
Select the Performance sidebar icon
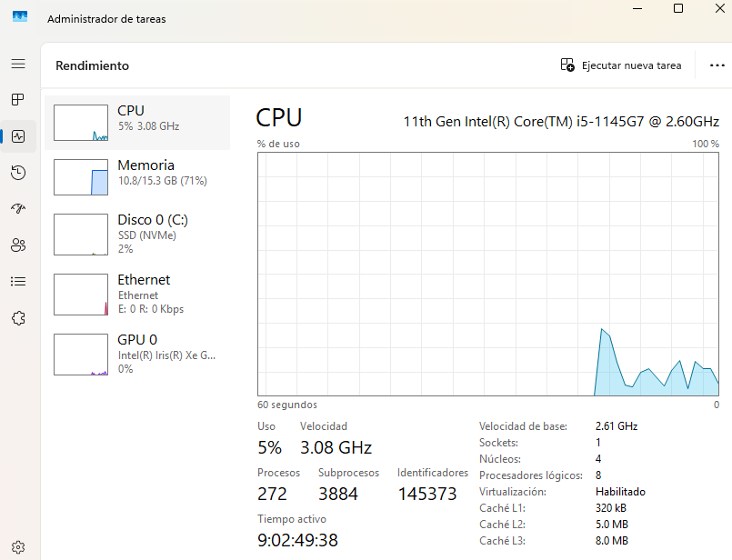(x=18, y=136)
